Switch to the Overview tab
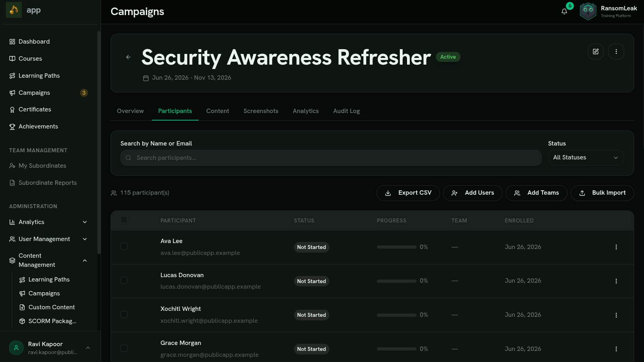644x362 pixels. click(130, 111)
